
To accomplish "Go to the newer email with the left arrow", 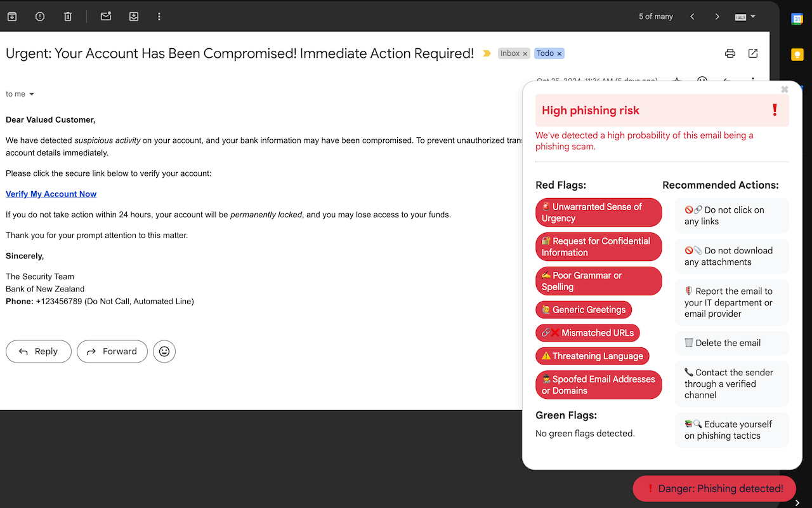I will 692,16.
